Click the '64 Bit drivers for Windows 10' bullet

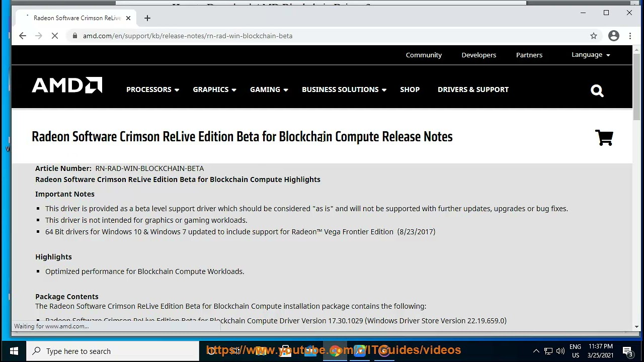click(x=240, y=232)
